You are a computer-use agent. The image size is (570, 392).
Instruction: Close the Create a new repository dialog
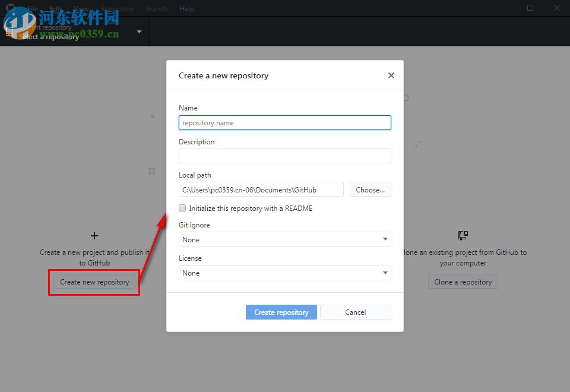[x=391, y=75]
